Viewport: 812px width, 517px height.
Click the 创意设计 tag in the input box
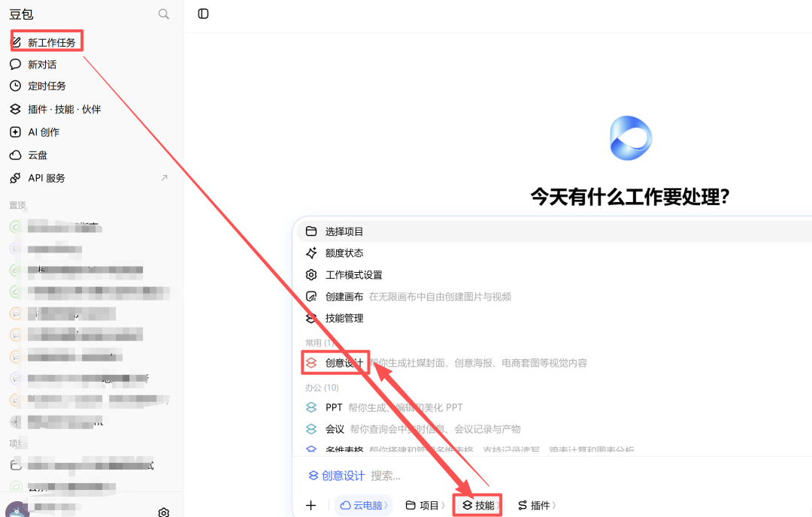pos(337,476)
